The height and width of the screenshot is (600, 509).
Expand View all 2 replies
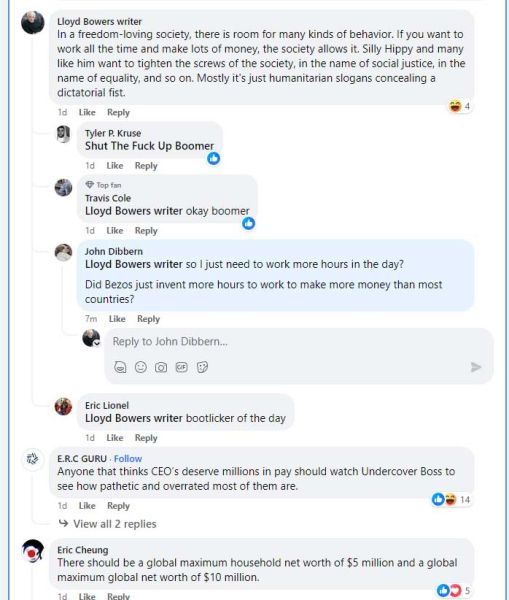(114, 524)
